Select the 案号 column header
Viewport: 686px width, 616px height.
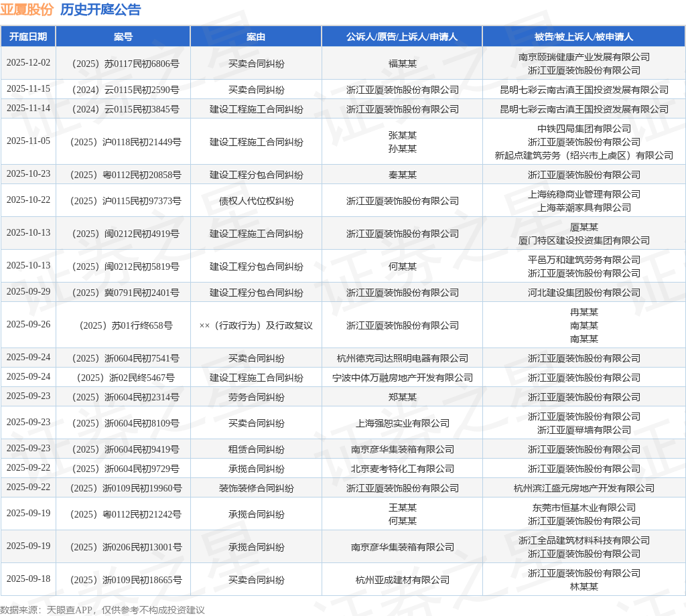pyautogui.click(x=123, y=37)
